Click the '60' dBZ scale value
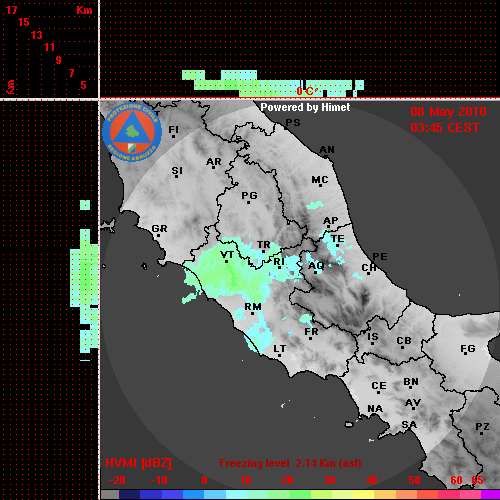500x500 pixels. point(456,480)
